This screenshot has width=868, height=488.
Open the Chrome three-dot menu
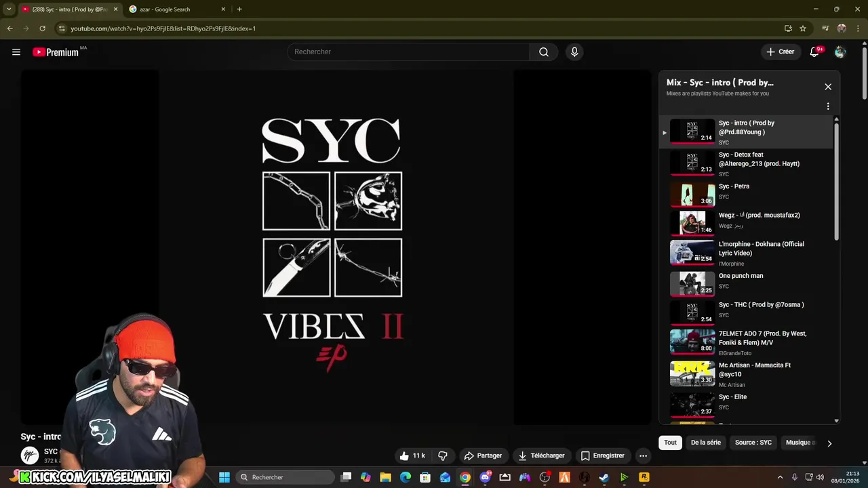point(858,28)
